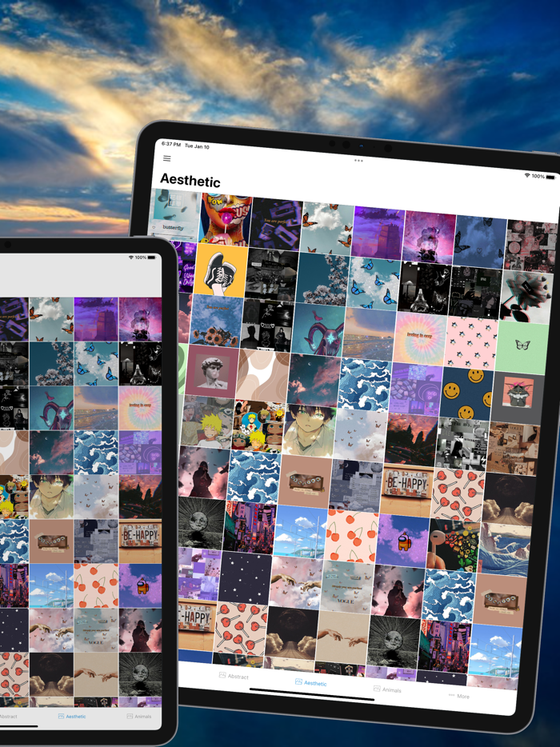The width and height of the screenshot is (560, 747).
Task: Tap the battery icon on the large iPad
Action: (550, 178)
